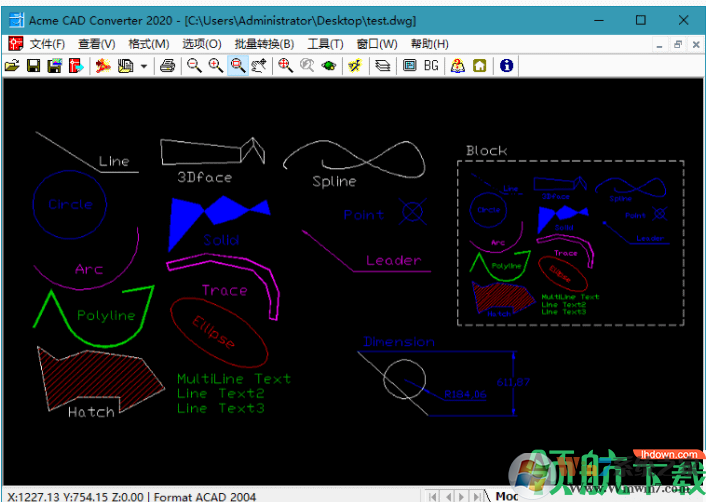Click the Home page house icon
Viewport: 706px width, 502px height.
[480, 66]
